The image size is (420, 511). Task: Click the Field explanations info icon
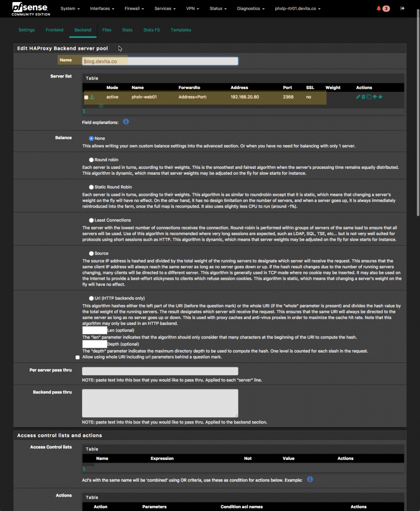[x=126, y=122]
